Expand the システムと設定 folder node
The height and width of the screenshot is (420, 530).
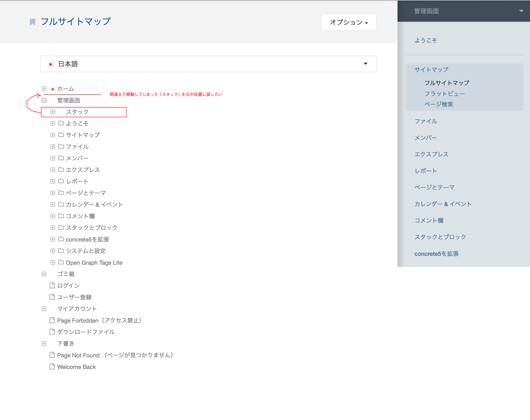pyautogui.click(x=53, y=251)
